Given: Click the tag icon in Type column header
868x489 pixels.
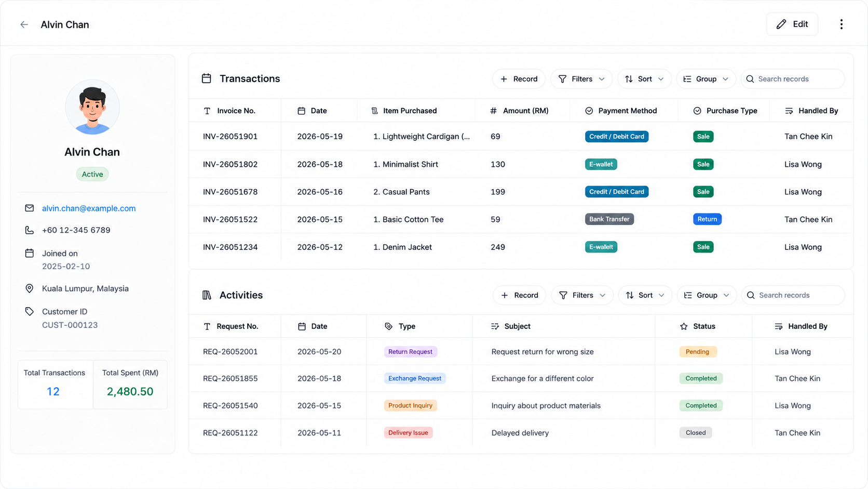Looking at the screenshot, I should pyautogui.click(x=388, y=326).
